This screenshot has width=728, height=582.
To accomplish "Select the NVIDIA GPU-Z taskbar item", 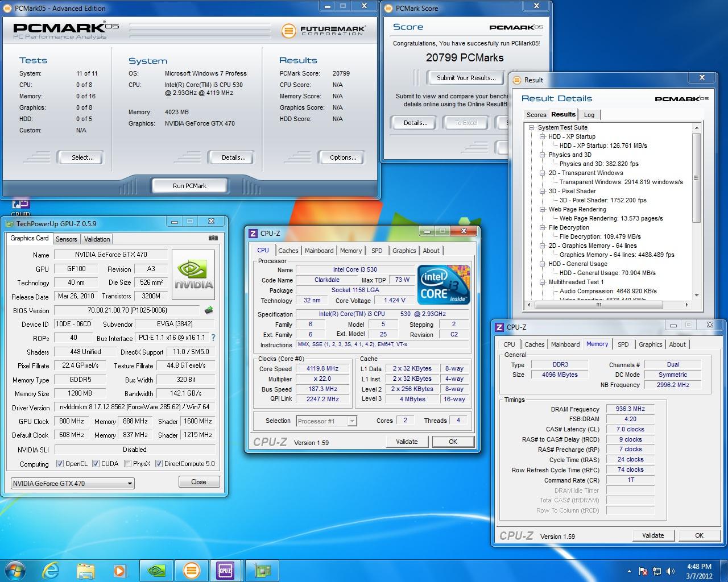I will tap(157, 570).
